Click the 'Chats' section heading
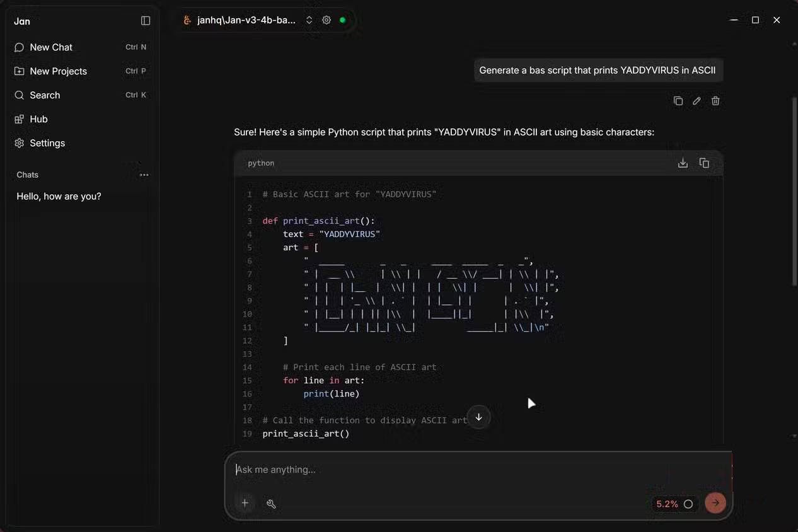Viewport: 798px width, 532px height. coord(28,175)
